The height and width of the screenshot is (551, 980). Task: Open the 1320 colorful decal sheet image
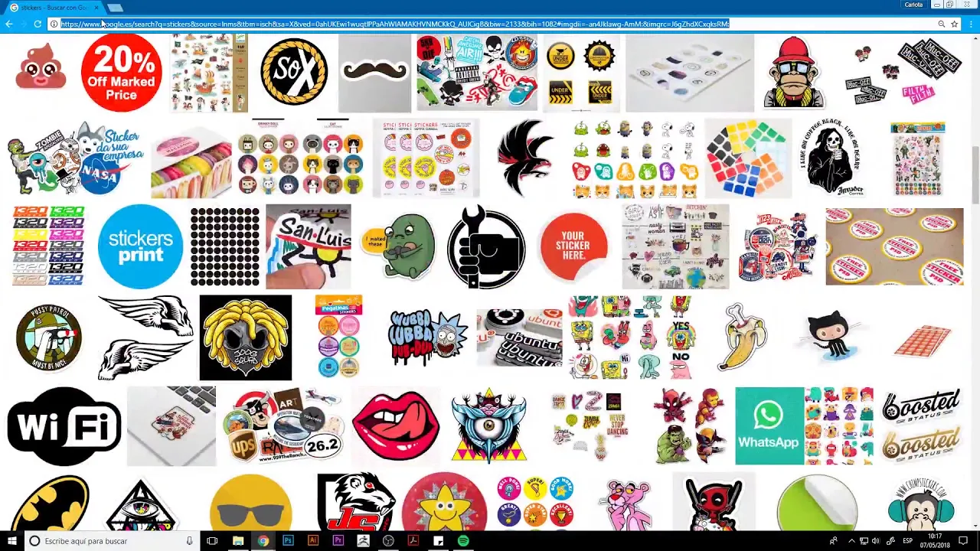pyautogui.click(x=48, y=246)
